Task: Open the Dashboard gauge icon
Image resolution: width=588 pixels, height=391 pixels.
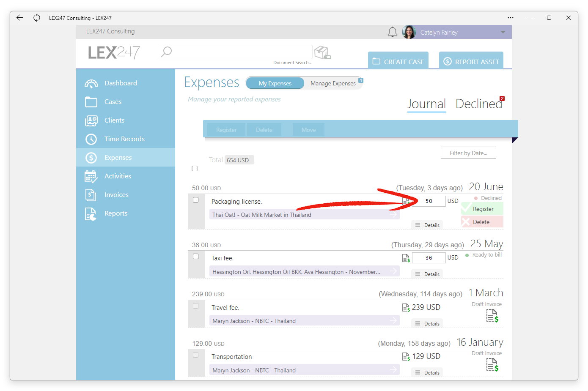Action: point(91,83)
